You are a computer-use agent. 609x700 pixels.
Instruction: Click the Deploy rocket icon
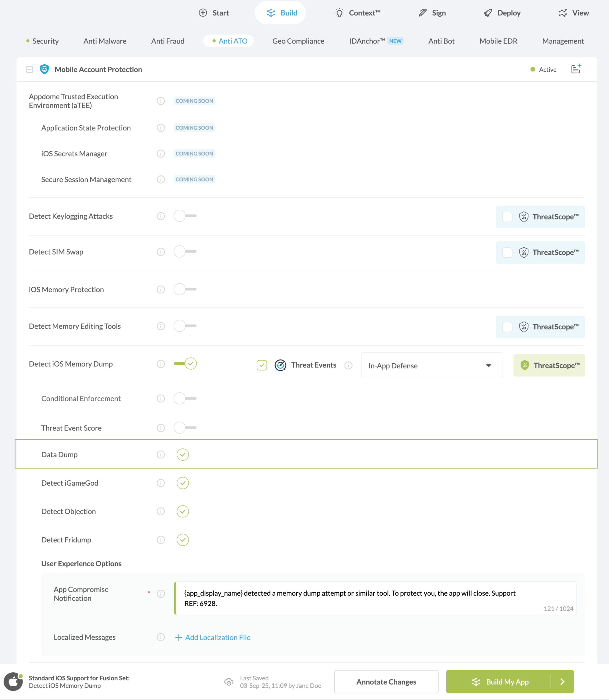488,12
